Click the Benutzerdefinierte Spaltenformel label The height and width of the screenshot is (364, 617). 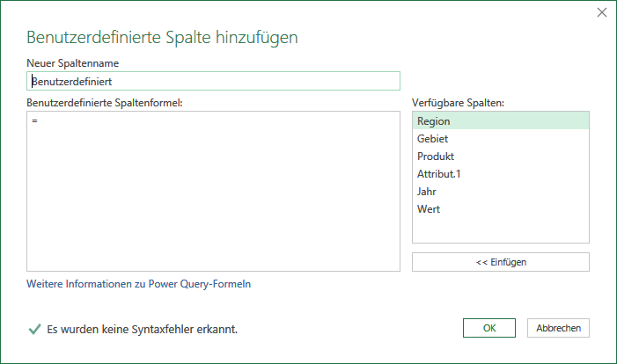click(x=104, y=103)
